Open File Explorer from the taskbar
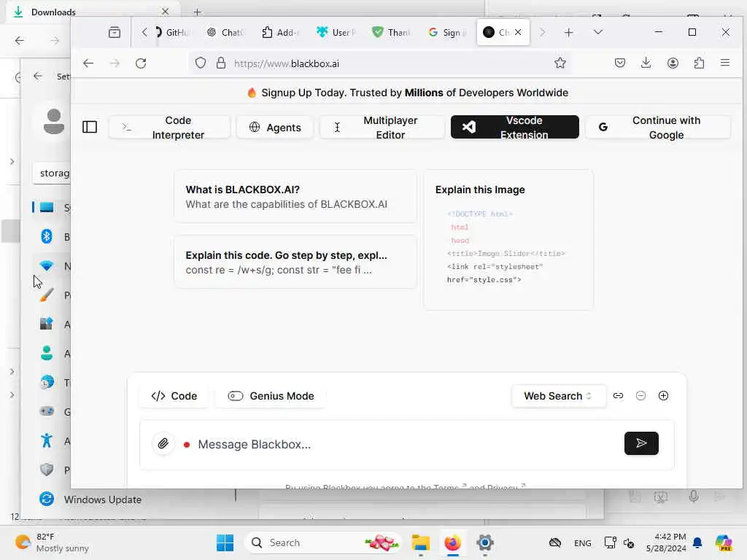The width and height of the screenshot is (747, 560). tap(421, 542)
